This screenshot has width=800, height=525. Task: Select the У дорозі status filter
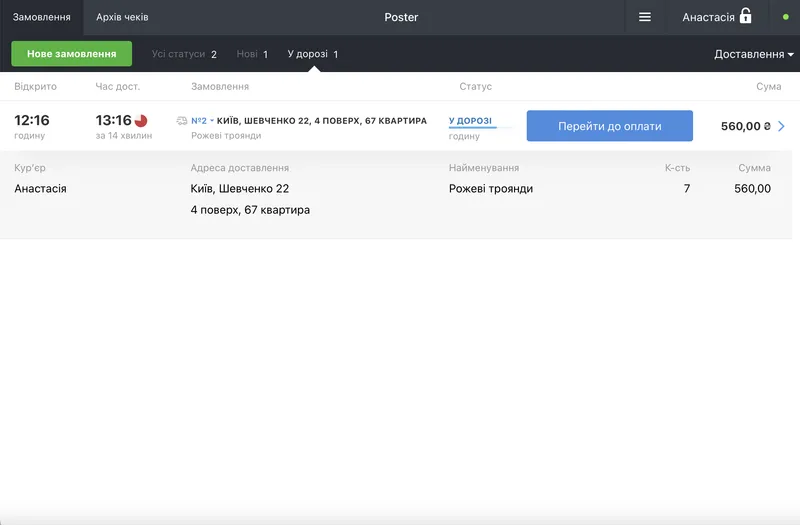pyautogui.click(x=312, y=54)
